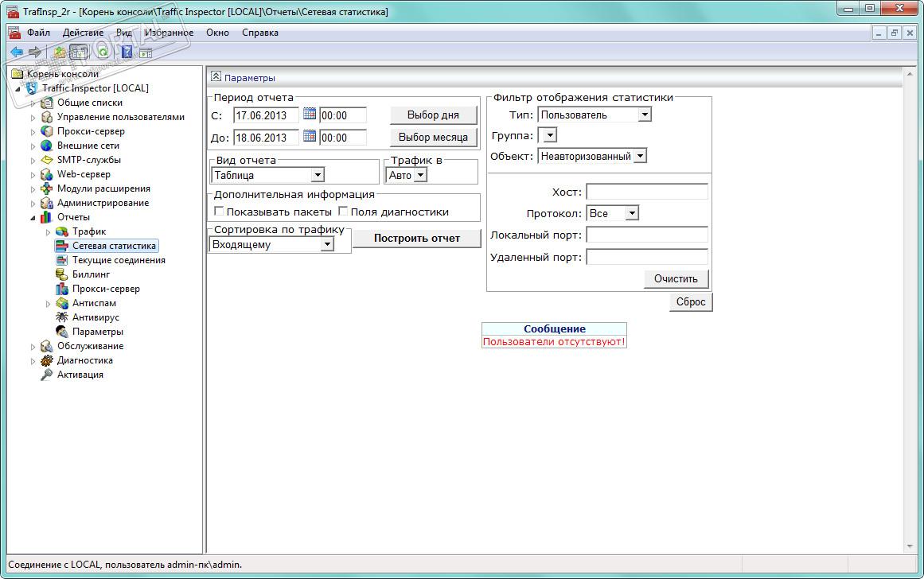The image size is (924, 579).
Task: Toggle the action pane toolbar icon
Action: tap(146, 53)
